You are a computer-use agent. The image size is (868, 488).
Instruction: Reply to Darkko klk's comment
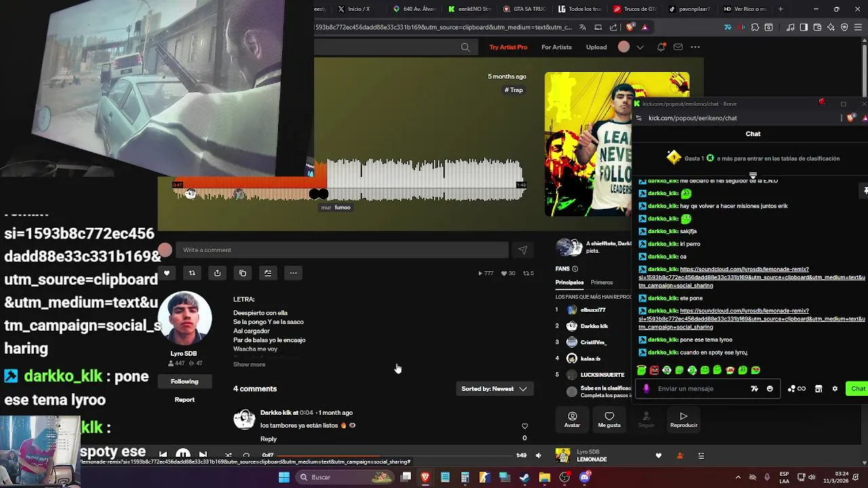(x=269, y=439)
